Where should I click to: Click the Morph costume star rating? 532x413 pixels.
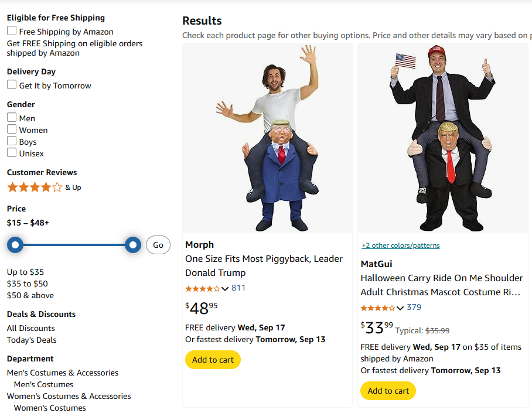[x=202, y=288]
